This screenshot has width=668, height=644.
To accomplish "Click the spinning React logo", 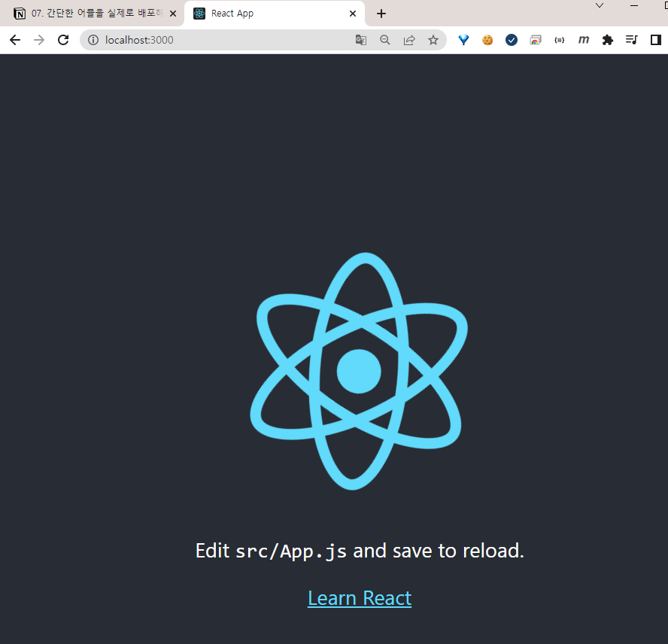I will click(x=359, y=371).
